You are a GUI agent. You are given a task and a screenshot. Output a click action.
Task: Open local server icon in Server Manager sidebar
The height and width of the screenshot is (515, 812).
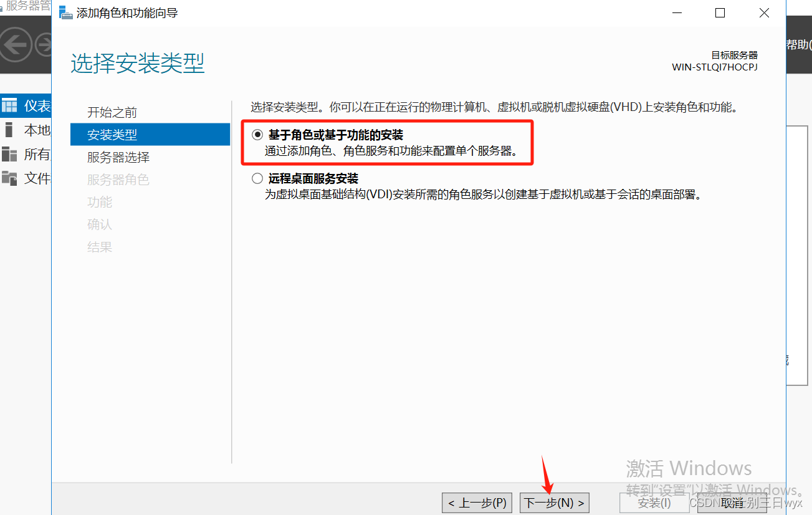click(x=9, y=130)
